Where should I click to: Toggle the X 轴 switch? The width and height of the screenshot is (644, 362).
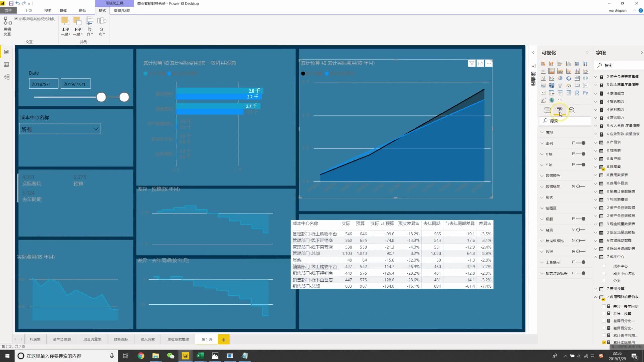click(581, 154)
